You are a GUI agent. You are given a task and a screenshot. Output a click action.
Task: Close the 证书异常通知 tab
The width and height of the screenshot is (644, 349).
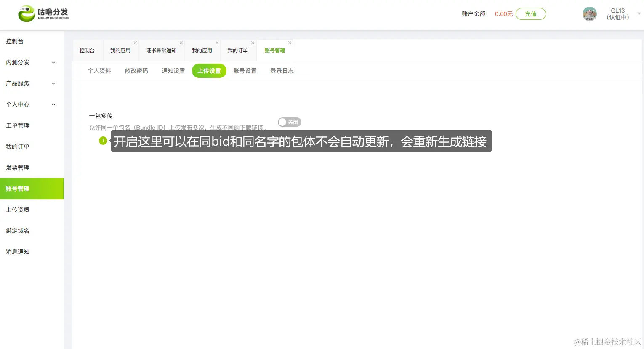(181, 43)
